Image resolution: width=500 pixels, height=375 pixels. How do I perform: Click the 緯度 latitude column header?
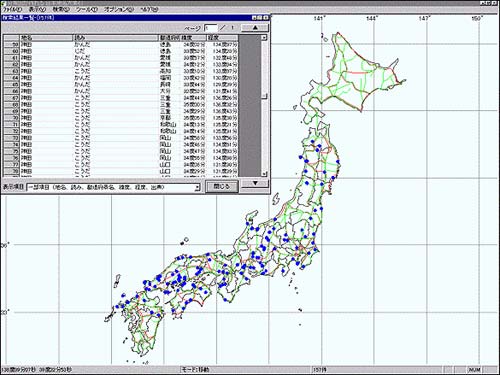tap(193, 38)
